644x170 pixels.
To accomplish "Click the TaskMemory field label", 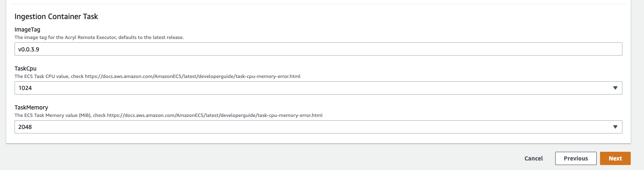I will (x=31, y=108).
